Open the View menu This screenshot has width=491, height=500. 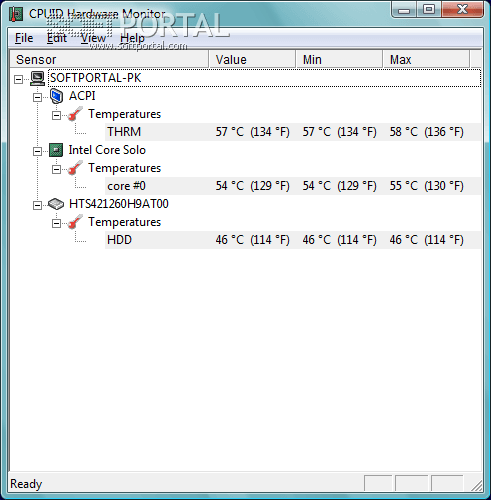click(x=93, y=38)
